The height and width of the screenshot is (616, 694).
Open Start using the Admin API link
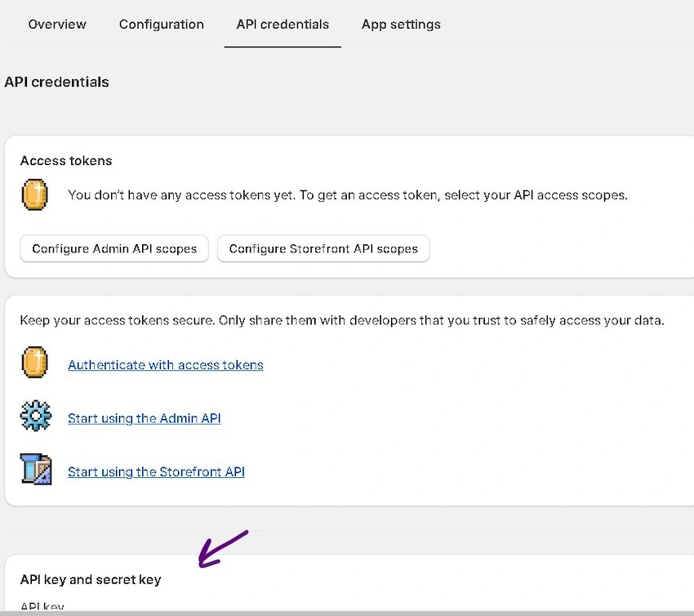point(145,418)
